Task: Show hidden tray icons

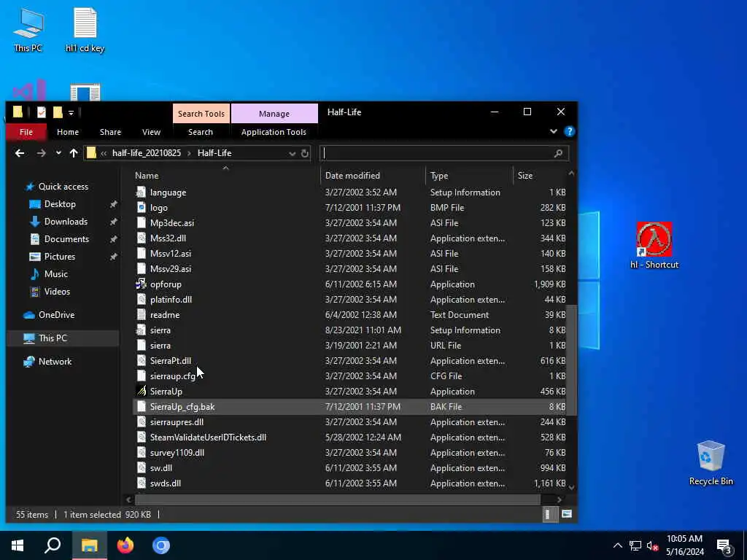Action: (x=617, y=545)
